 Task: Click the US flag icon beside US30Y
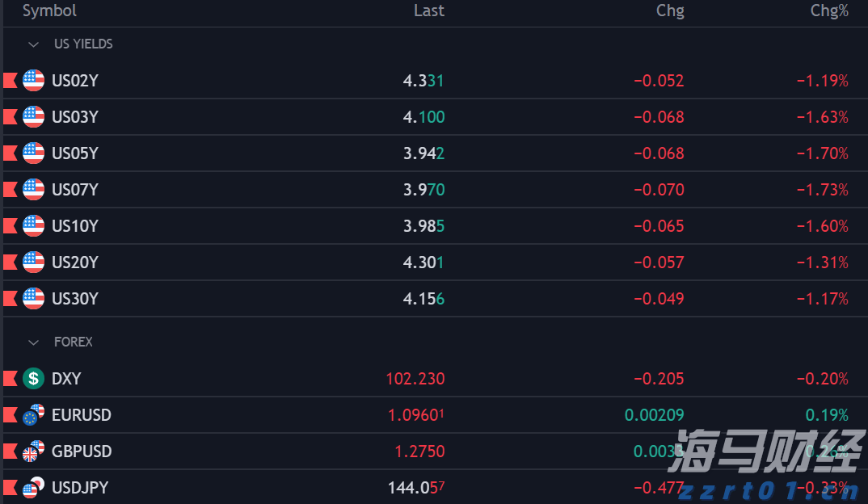[33, 299]
